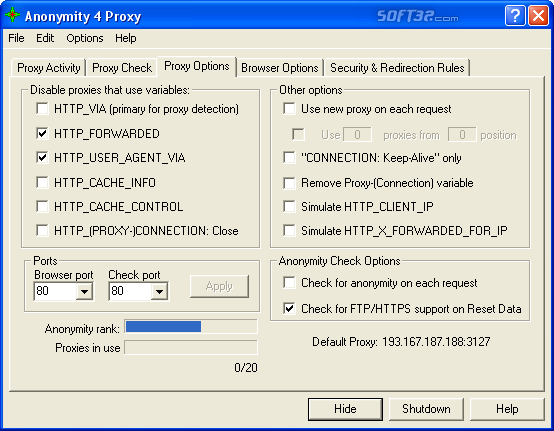Open the File menu
Screen dimensions: 554x431
(x=16, y=38)
